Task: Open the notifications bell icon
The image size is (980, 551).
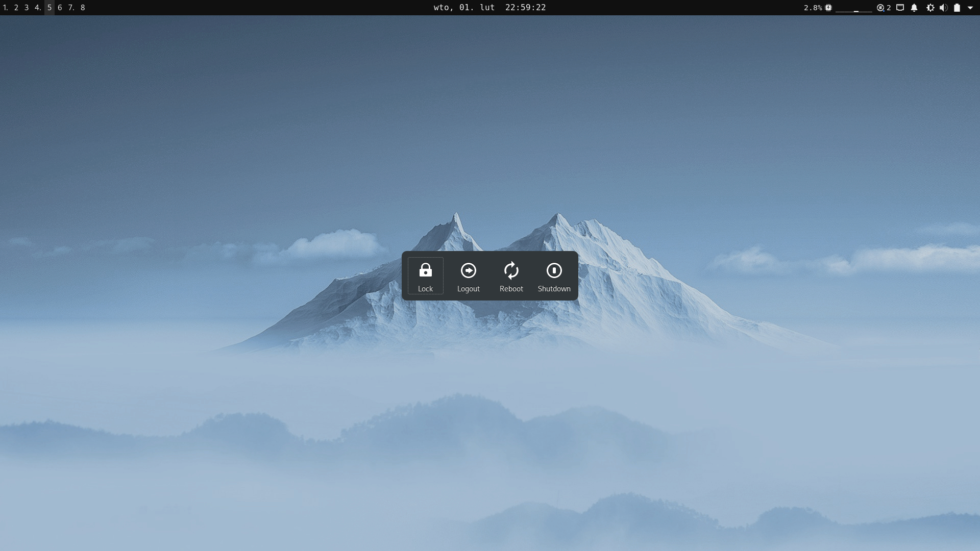Action: tap(914, 8)
